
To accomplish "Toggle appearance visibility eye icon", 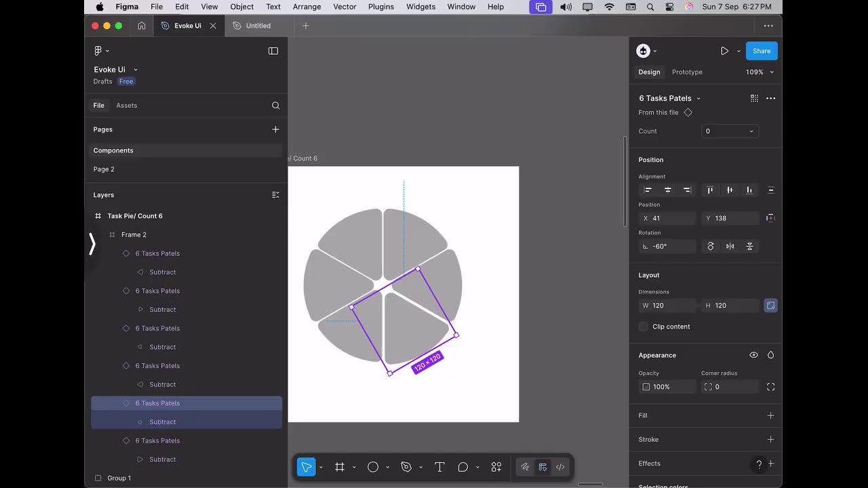I will 753,355.
